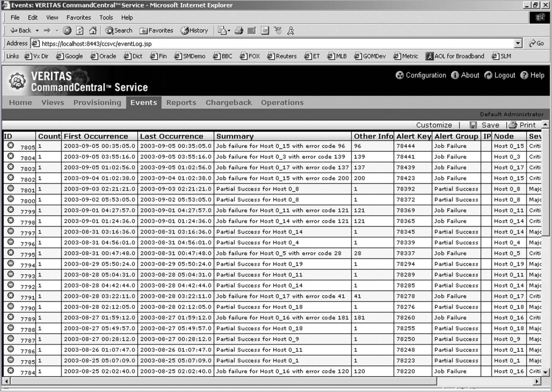Click the Back button

[x=21, y=31]
